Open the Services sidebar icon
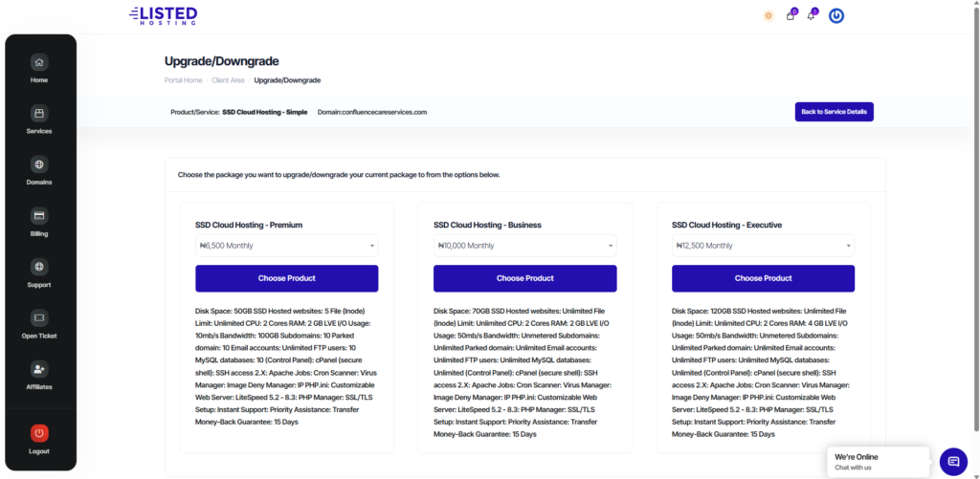980x479 pixels. click(x=38, y=114)
